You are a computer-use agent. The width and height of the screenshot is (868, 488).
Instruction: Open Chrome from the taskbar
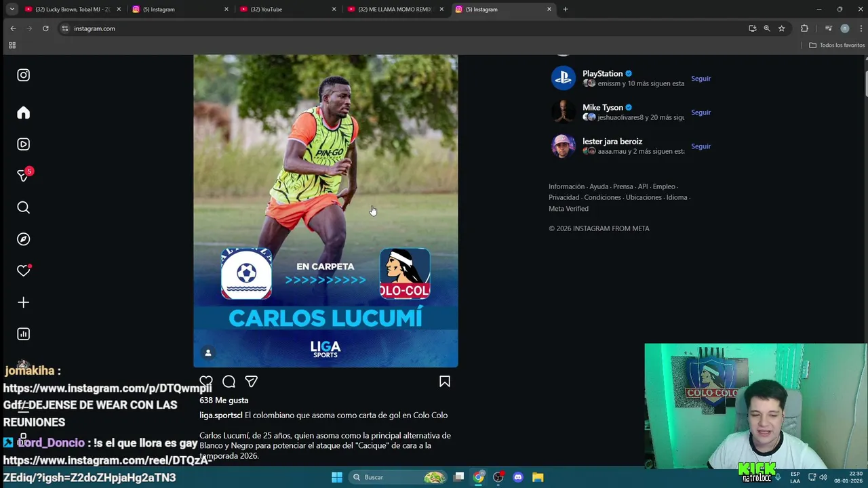479,477
